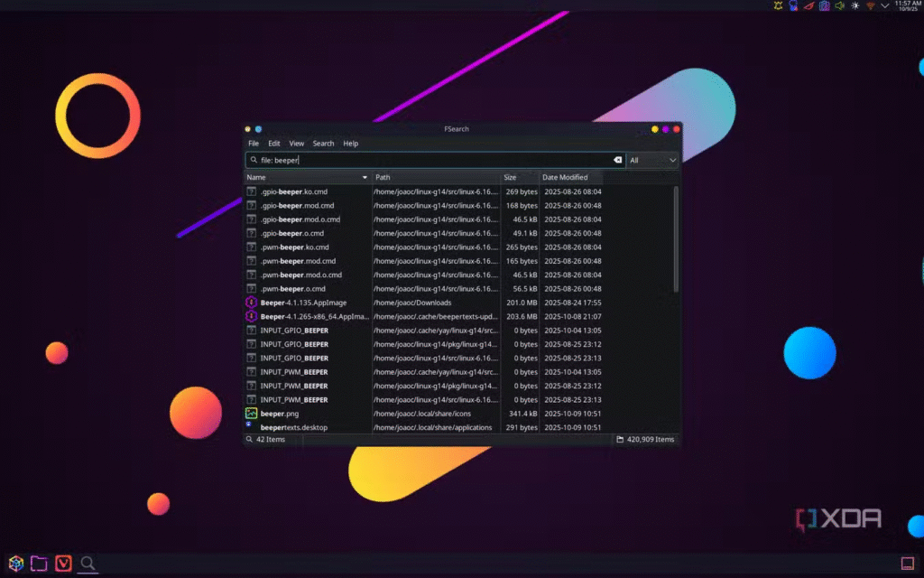
Task: Open the Search menu
Action: pyautogui.click(x=323, y=144)
